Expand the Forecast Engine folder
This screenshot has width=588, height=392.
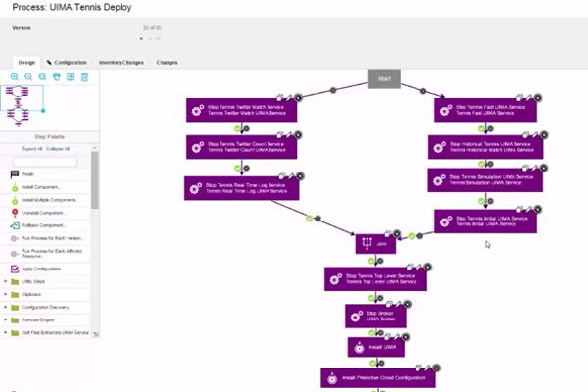coord(5,319)
